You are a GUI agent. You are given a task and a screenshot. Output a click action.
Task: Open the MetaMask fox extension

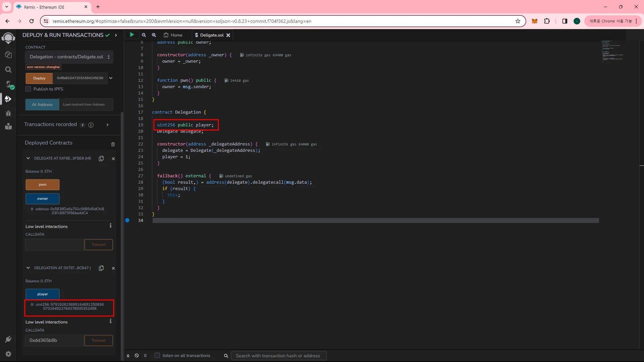point(535,21)
